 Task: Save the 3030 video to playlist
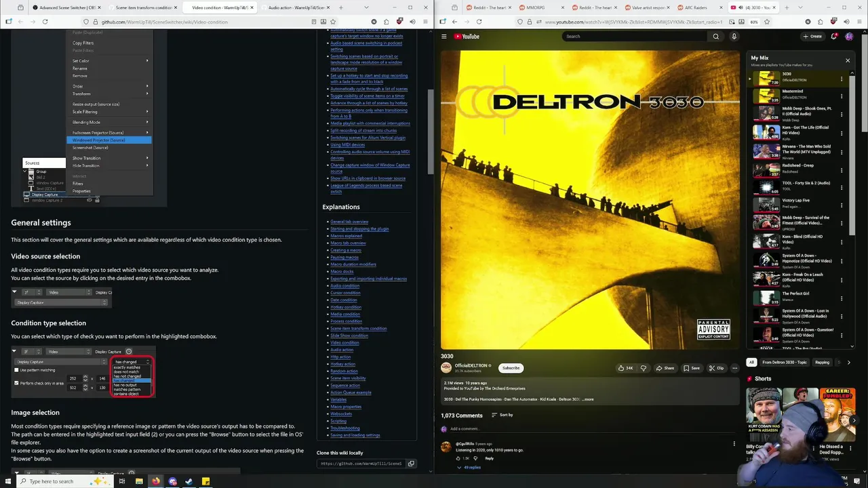coord(692,368)
